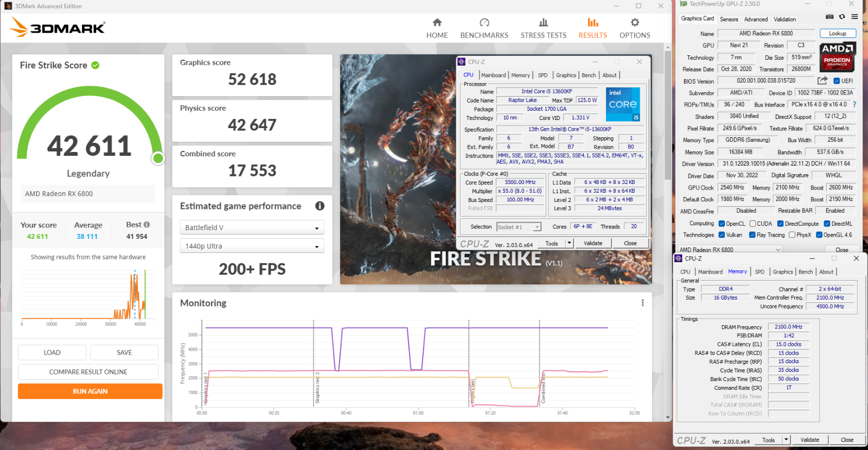
Task: Open Graphics tab in CPU-Z Memory window
Action: click(783, 271)
